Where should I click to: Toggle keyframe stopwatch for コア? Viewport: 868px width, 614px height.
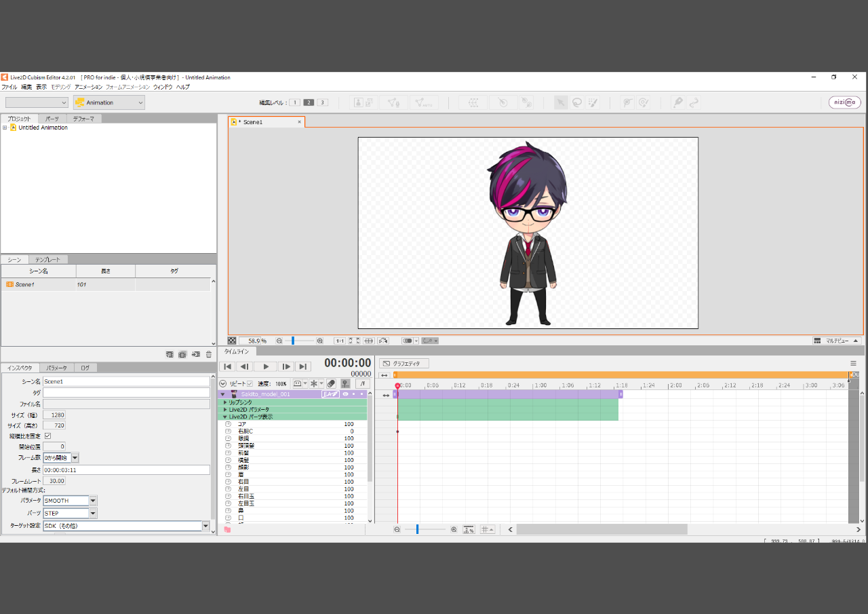tap(229, 424)
